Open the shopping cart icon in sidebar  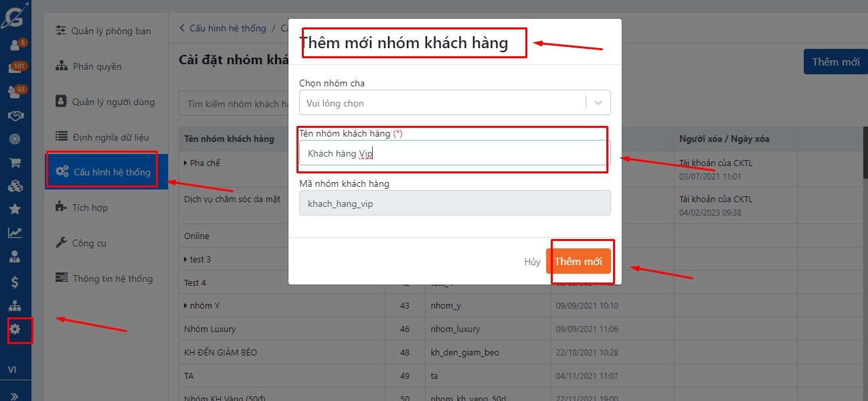pos(15,163)
